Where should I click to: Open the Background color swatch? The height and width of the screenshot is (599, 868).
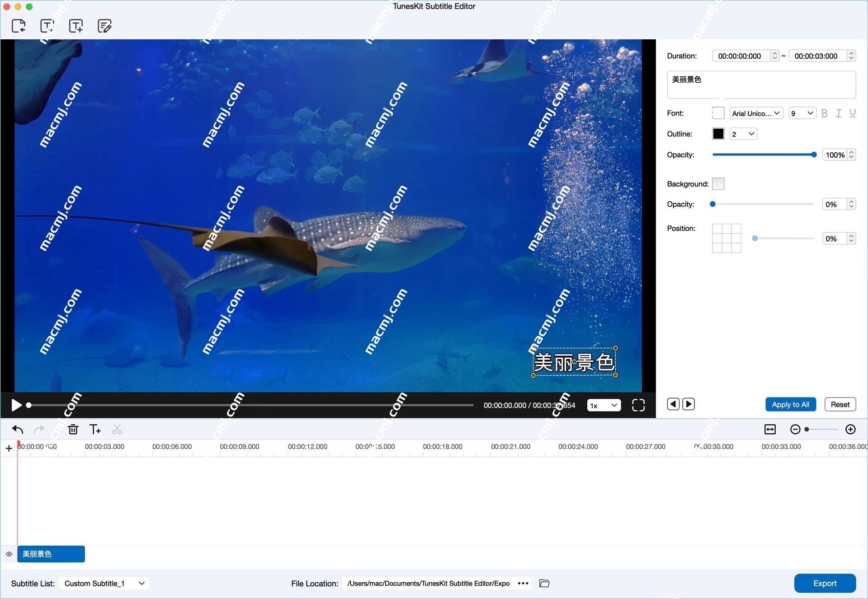click(x=718, y=183)
